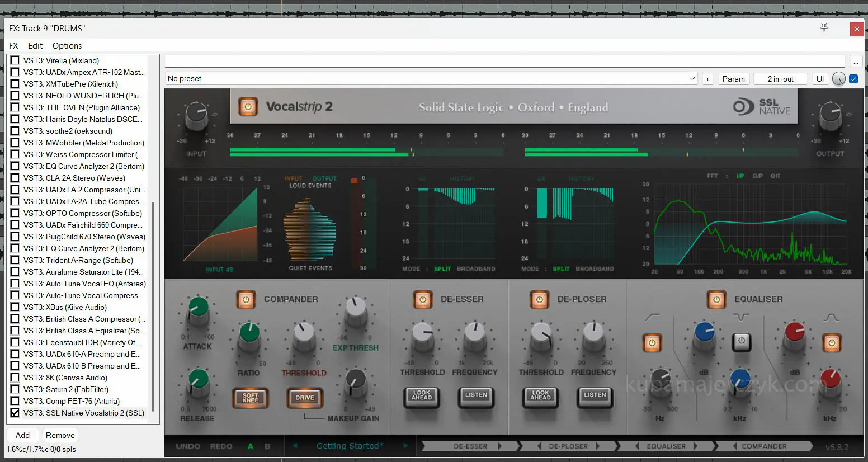Viewport: 868px width, 462px height.
Task: Toggle the Vocalstrip 2 main power button
Action: (x=248, y=106)
